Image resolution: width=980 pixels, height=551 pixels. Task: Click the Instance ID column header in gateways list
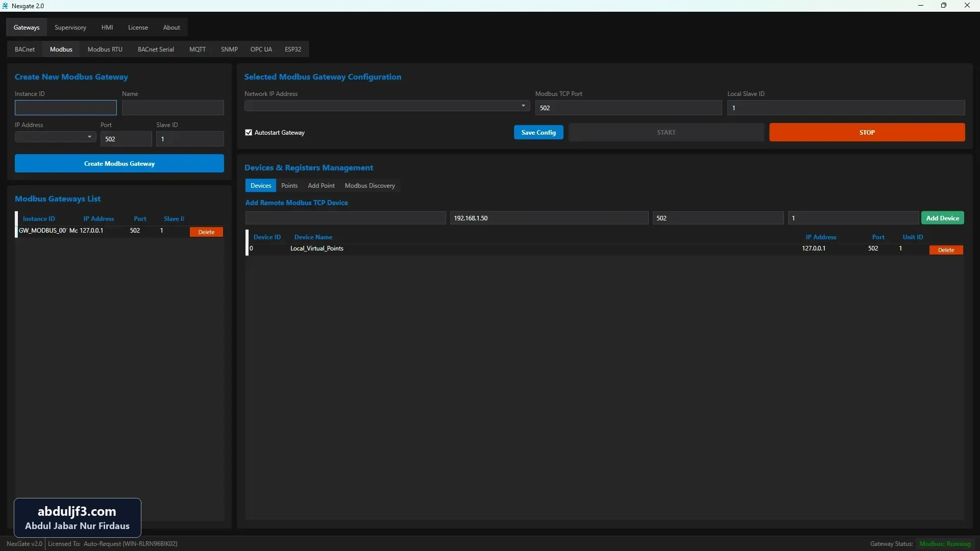[39, 219]
